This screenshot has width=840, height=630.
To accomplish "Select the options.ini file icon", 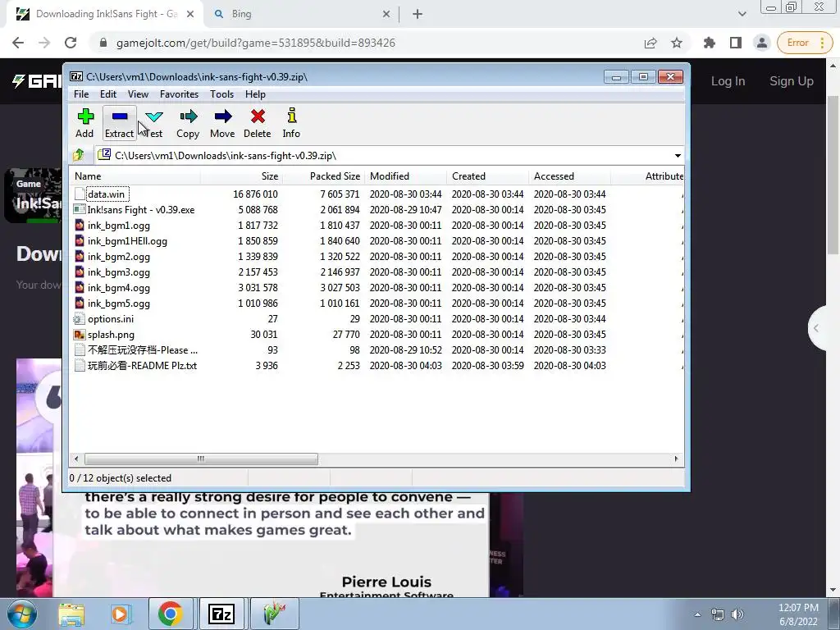I will (80, 319).
